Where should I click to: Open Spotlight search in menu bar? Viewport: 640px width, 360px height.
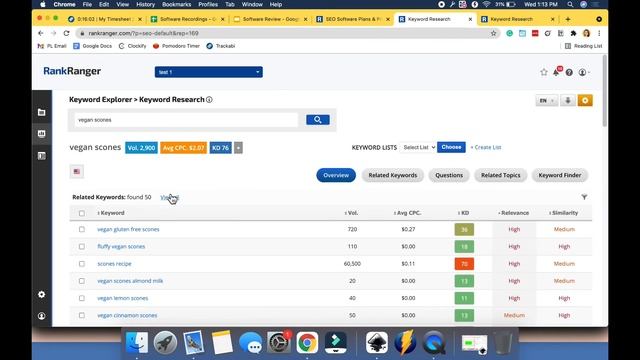click(x=570, y=4)
